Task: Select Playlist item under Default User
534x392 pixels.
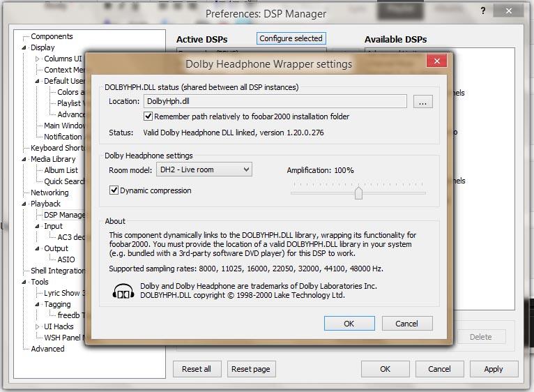Action: (71, 103)
